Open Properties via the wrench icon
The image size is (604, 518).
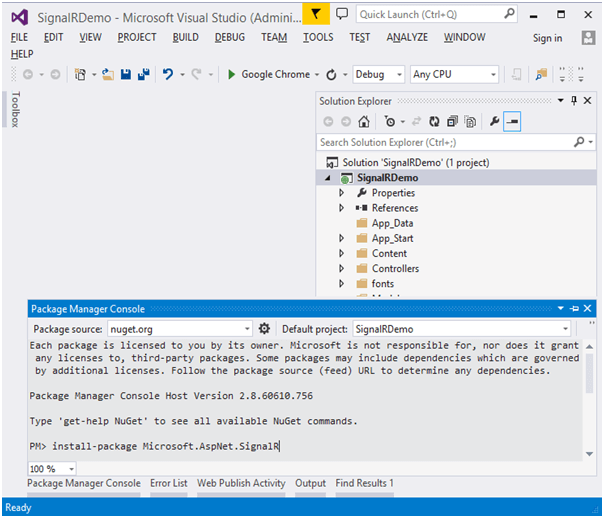[x=494, y=122]
